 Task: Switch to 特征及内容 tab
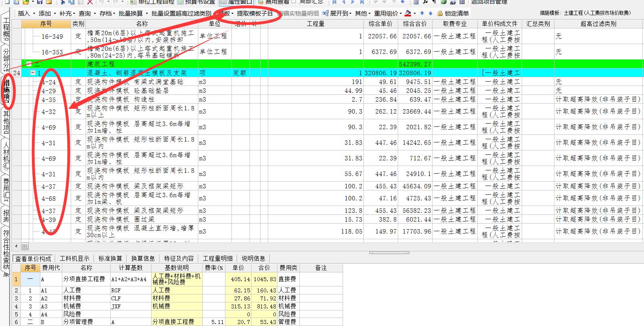[179, 258]
